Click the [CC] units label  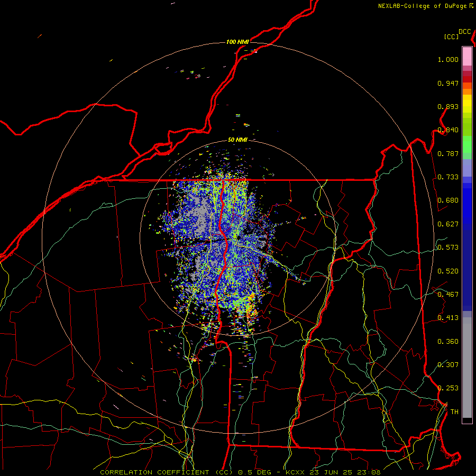451,36
